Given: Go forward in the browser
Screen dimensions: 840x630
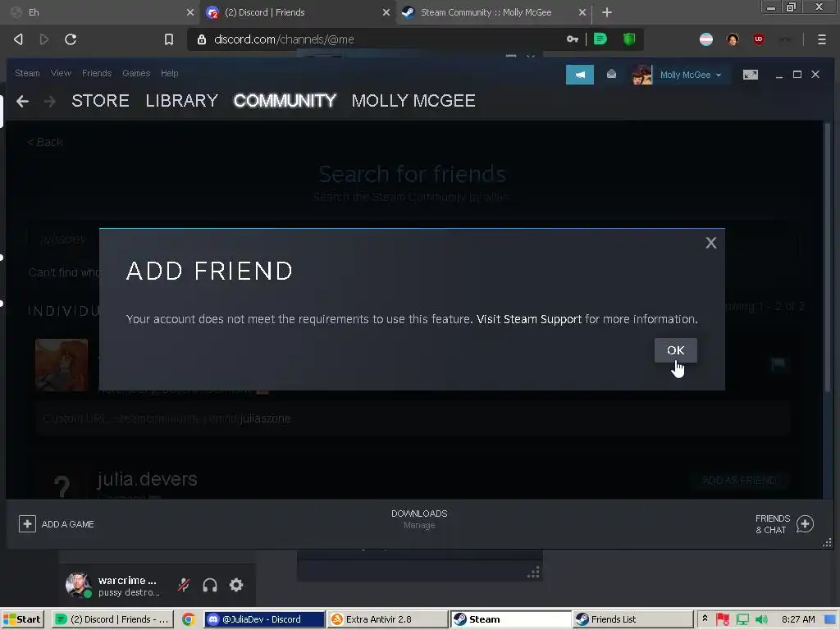Looking at the screenshot, I should tap(44, 39).
